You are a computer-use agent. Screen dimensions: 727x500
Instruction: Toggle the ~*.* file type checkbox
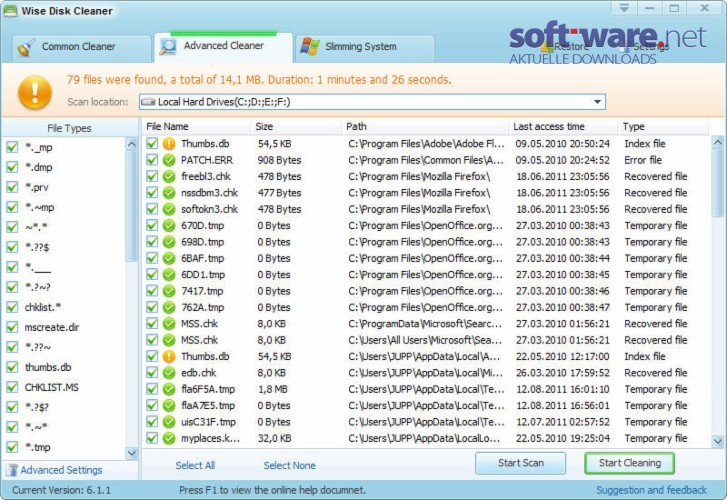point(12,227)
